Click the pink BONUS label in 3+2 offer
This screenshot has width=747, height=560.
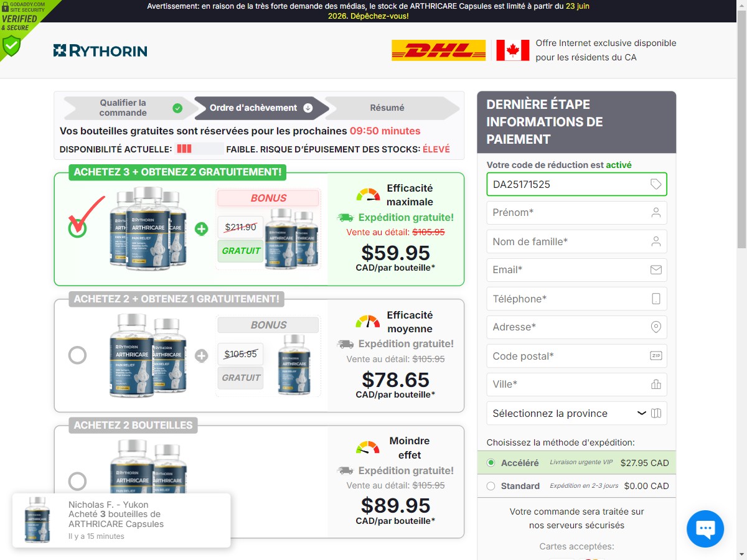(268, 198)
